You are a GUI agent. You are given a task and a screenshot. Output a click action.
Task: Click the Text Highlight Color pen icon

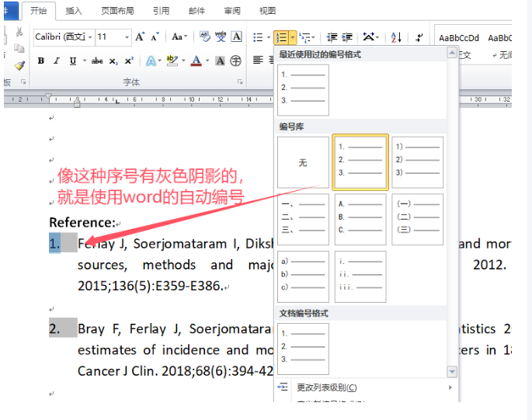click(172, 61)
